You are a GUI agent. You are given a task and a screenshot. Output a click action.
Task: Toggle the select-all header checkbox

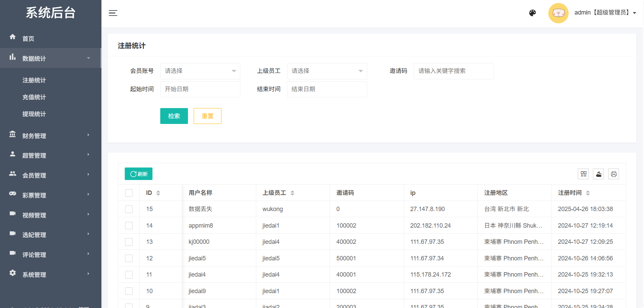pyautogui.click(x=129, y=193)
